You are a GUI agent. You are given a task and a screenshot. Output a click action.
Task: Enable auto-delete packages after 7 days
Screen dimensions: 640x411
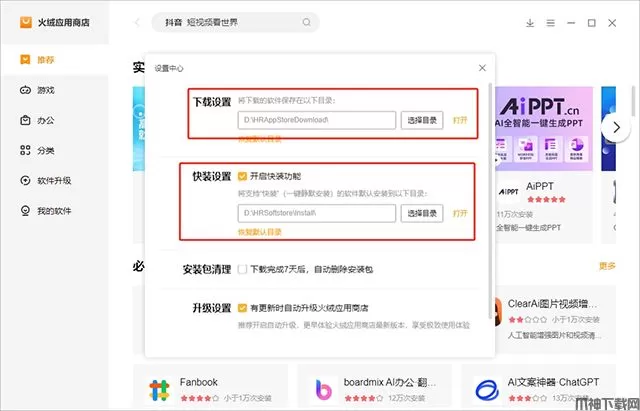242,269
